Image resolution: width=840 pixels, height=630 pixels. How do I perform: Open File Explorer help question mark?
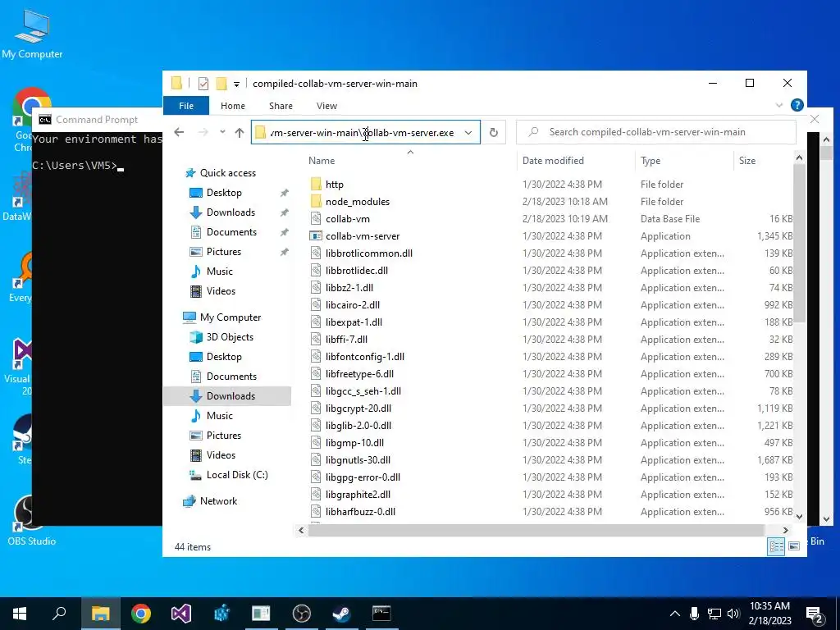[x=797, y=106]
